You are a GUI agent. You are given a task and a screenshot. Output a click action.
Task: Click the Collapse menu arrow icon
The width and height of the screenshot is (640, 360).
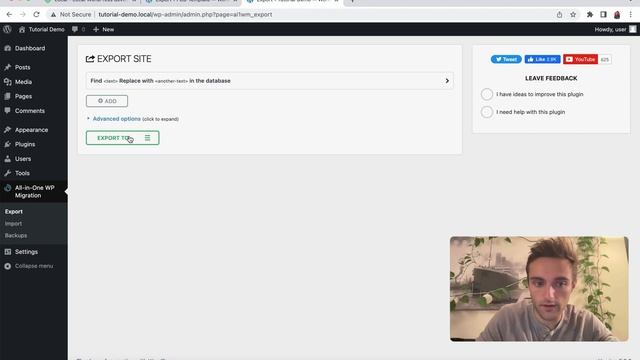(x=8, y=266)
